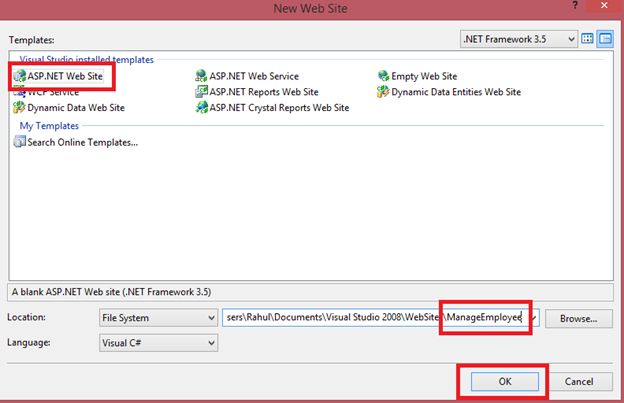Choose ASP.NET Crystal Reports Web Site icon
This screenshot has height=403, width=624.
201,107
